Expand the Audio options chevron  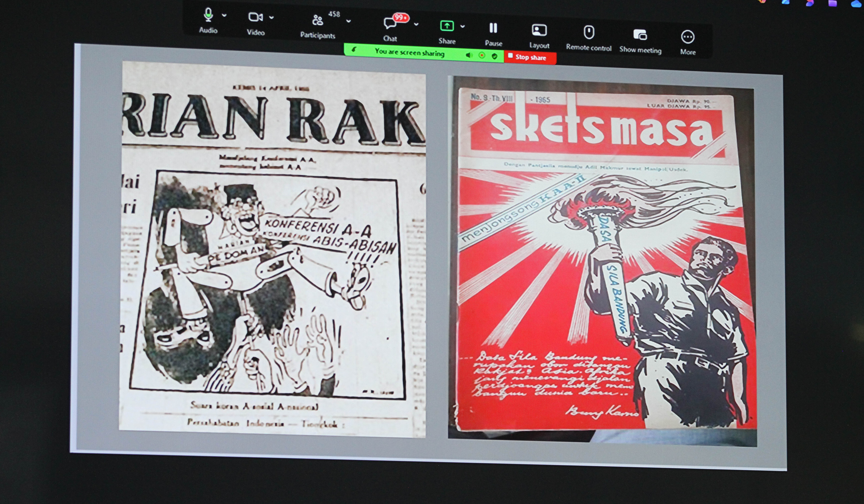224,15
